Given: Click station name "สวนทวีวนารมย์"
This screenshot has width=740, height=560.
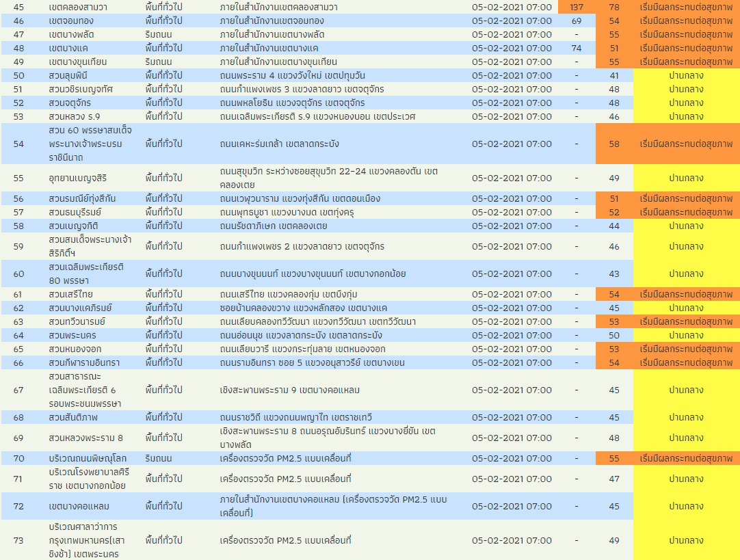Looking at the screenshot, I should [77, 322].
